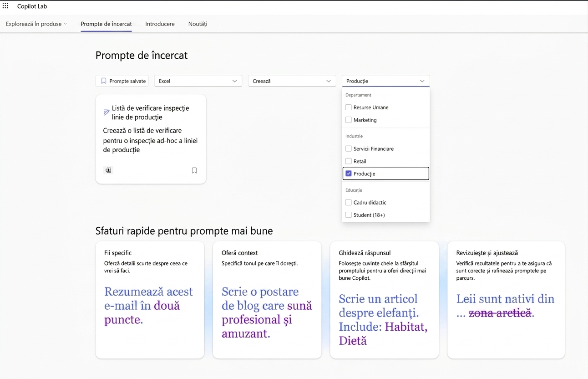The height and width of the screenshot is (379, 588).
Task: Expand the Explorează în produse menu
Action: click(x=36, y=24)
